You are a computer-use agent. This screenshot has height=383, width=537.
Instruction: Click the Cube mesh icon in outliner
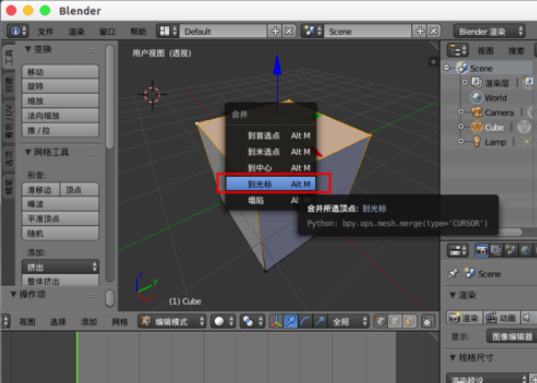point(477,127)
